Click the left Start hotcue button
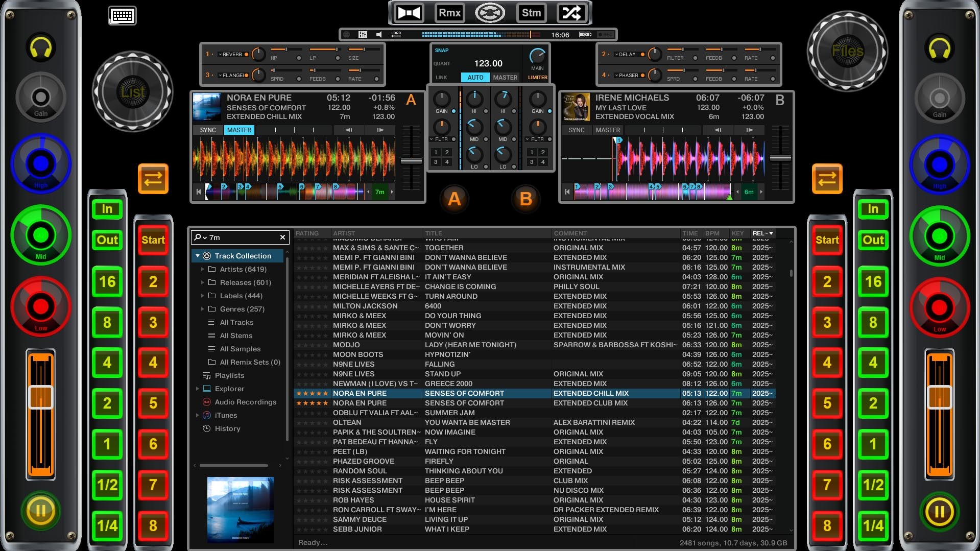Viewport: 980px width, 551px height. (x=153, y=240)
